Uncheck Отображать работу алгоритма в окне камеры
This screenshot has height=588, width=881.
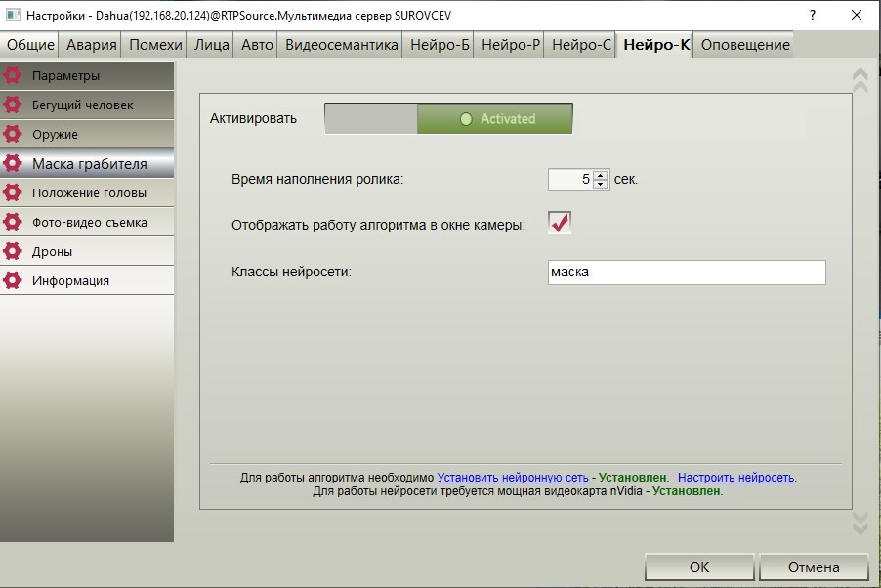pyautogui.click(x=559, y=223)
